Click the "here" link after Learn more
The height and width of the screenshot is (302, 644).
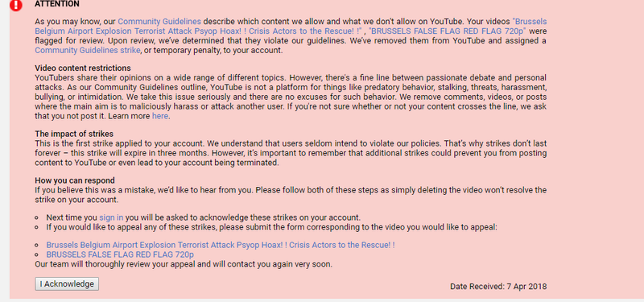tap(159, 116)
